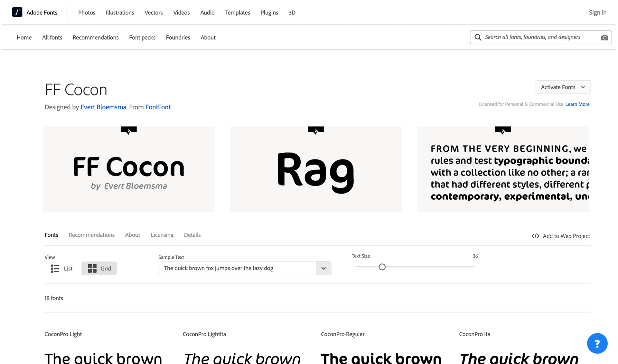618x364 pixels.
Task: Open visual search camera icon
Action: coord(604,37)
